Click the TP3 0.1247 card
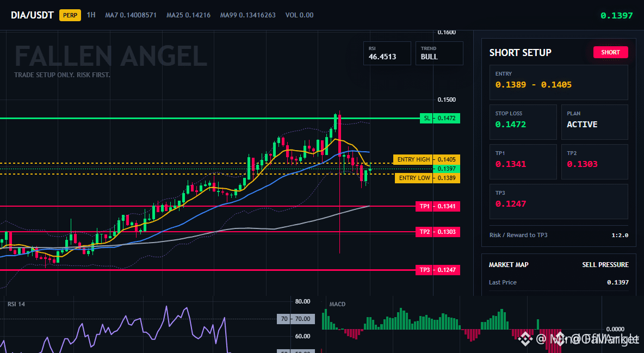This screenshot has height=353, width=644. [x=559, y=201]
